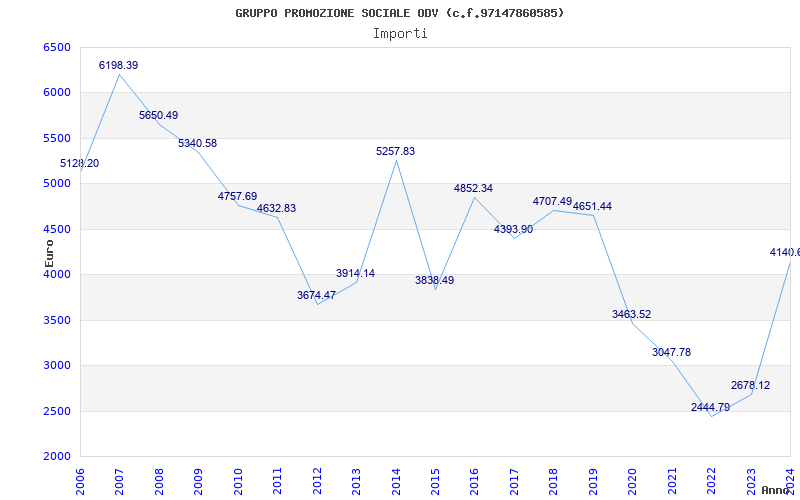Click the 6000 y-axis tick label

(57, 93)
